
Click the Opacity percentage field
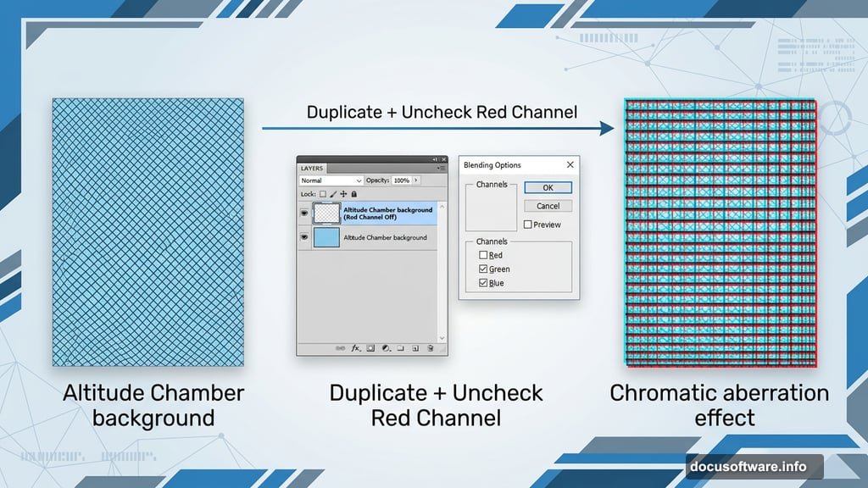pyautogui.click(x=401, y=180)
